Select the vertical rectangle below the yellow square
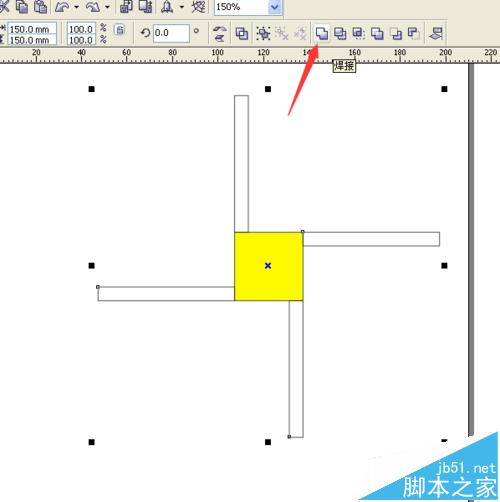 point(296,369)
